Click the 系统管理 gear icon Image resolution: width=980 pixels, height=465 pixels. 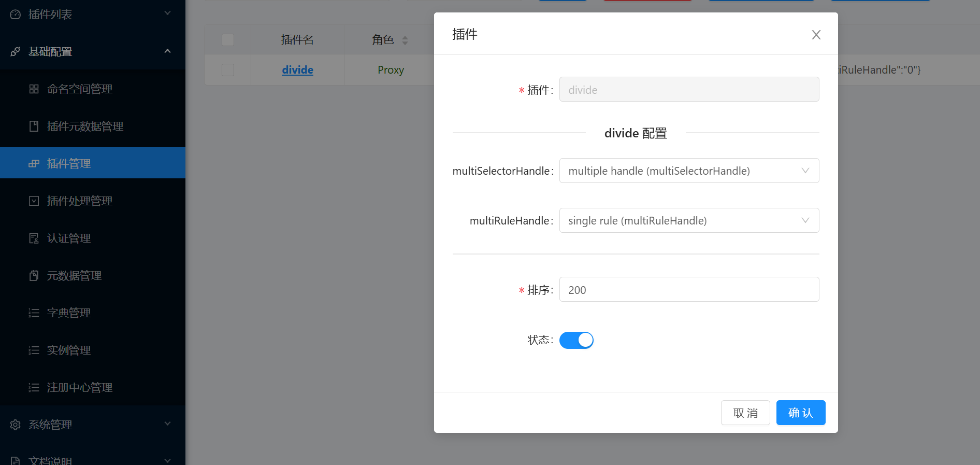[16, 425]
